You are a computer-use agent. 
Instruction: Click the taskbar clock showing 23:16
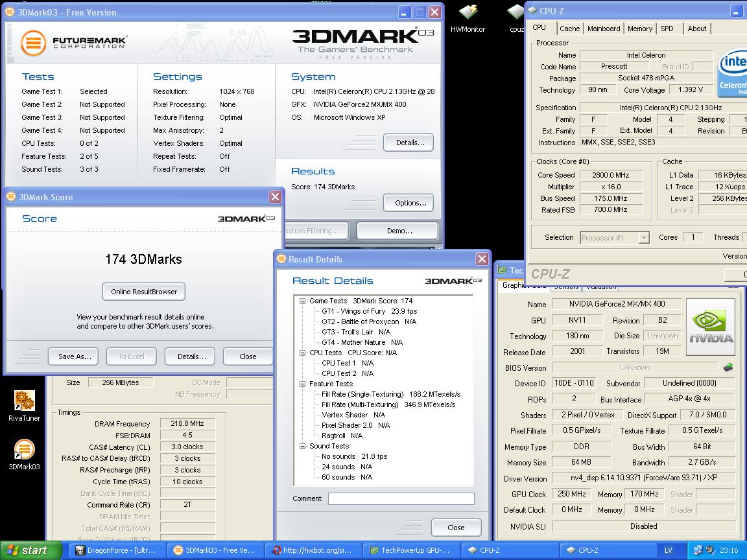pos(729,550)
